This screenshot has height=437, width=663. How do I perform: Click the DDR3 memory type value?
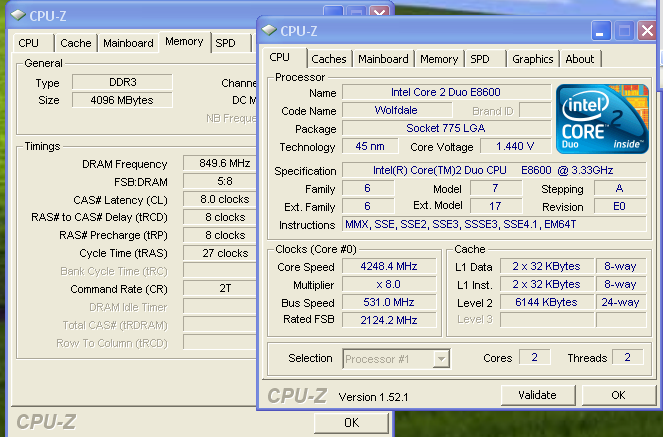pos(122,82)
